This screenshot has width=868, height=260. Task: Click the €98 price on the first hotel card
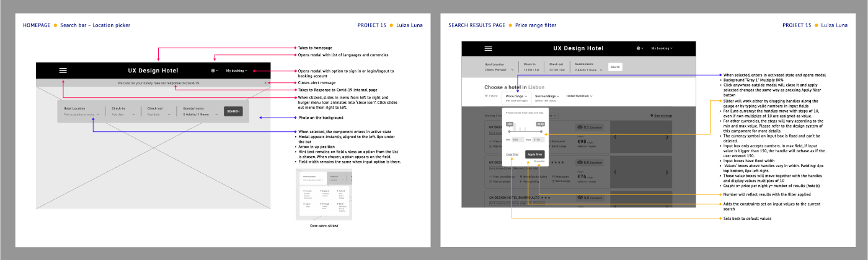tap(582, 141)
